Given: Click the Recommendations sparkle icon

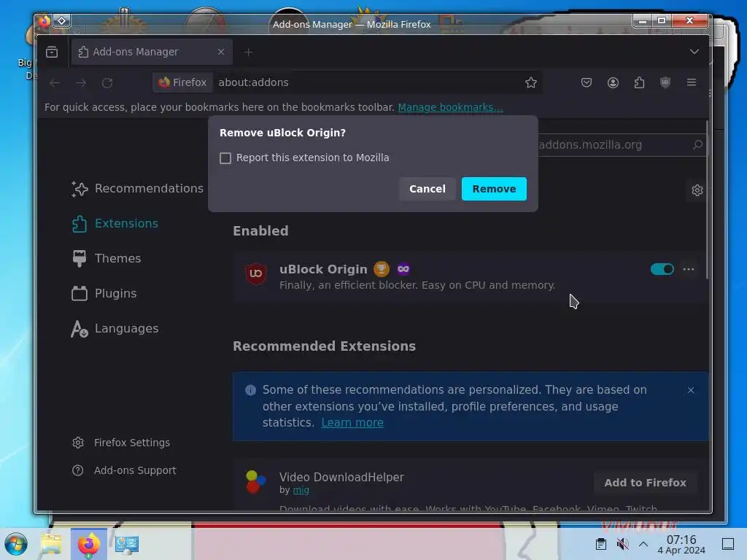Looking at the screenshot, I should 80,189.
